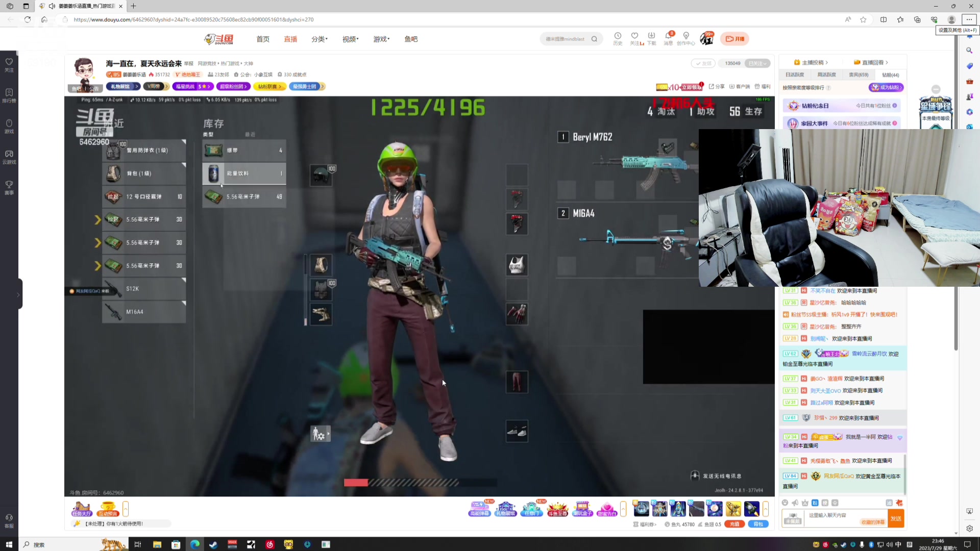980x551 pixels.
Task: Expand 主播投稿 streamer submissions
Action: tap(811, 62)
